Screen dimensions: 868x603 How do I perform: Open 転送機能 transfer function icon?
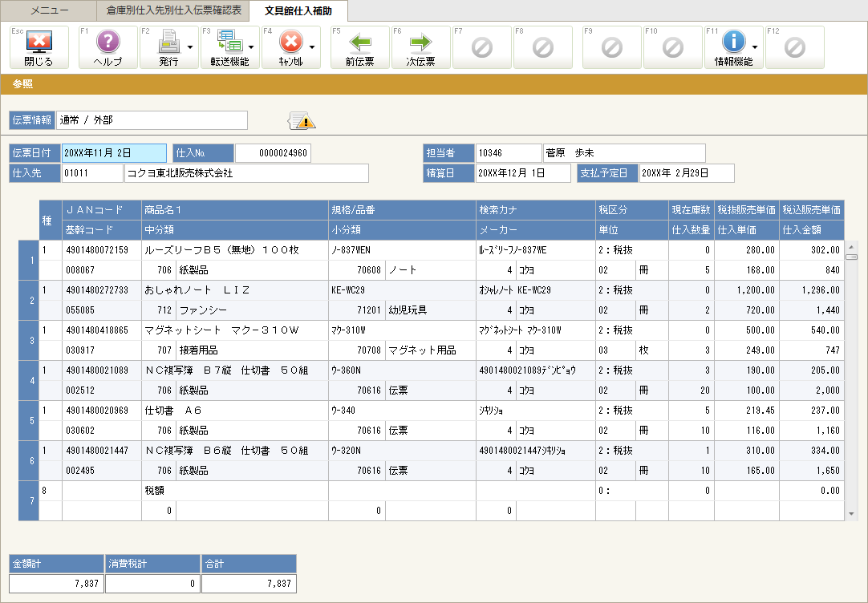(229, 42)
